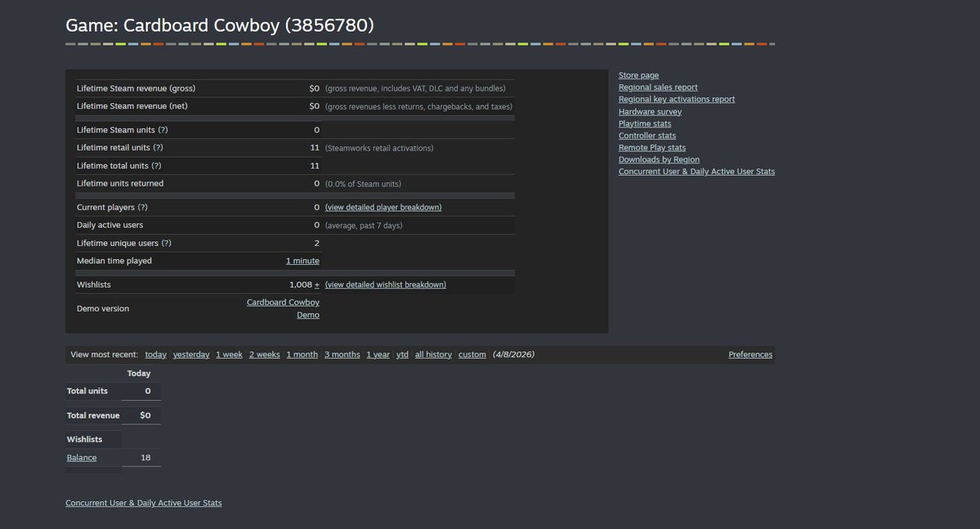
Task: View the Hardware survey
Action: 649,111
